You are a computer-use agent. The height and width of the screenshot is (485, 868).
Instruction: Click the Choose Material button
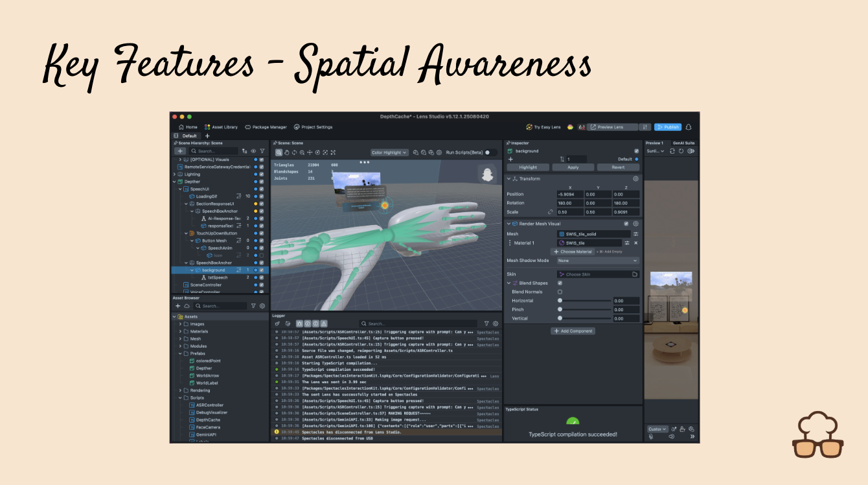pyautogui.click(x=573, y=252)
